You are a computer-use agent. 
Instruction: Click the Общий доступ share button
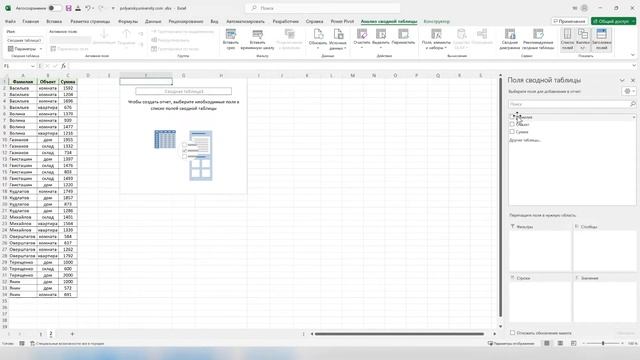tap(613, 21)
